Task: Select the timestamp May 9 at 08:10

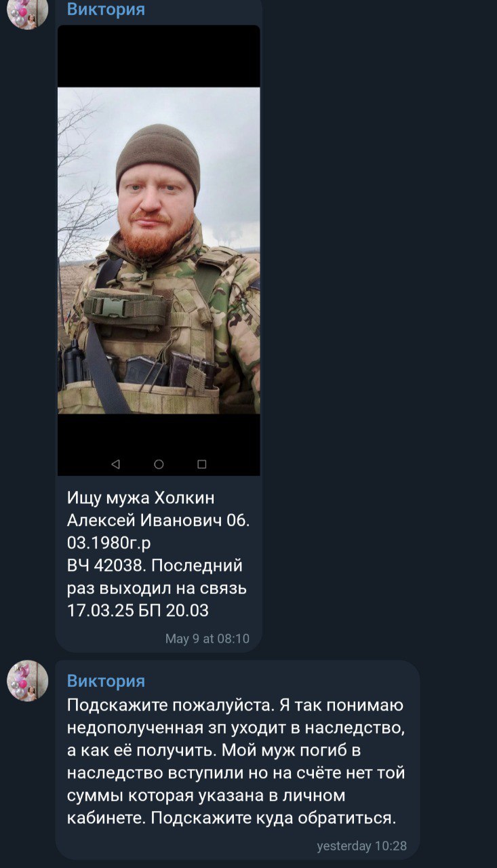Action: [207, 639]
